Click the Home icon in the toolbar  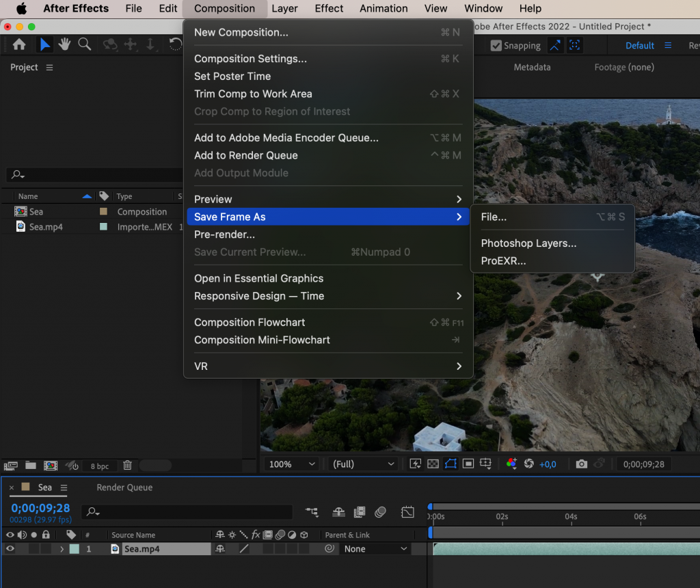pos(18,44)
